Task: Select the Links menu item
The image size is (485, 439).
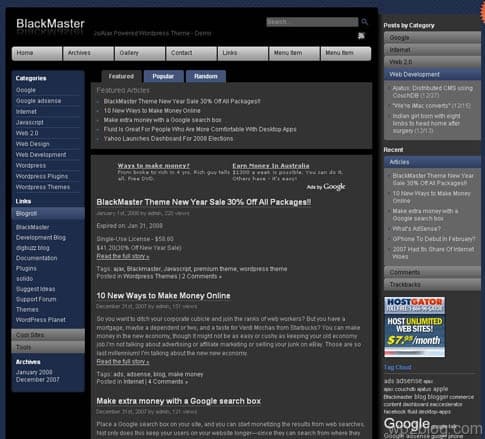Action: point(243,53)
